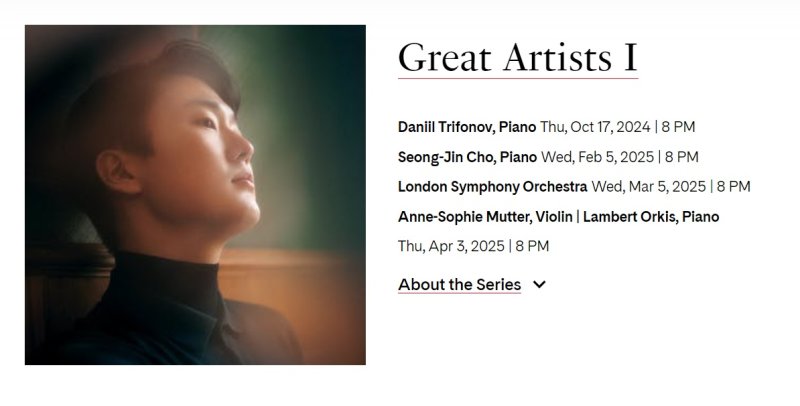Click the pianist portrait photo

pos(195,194)
